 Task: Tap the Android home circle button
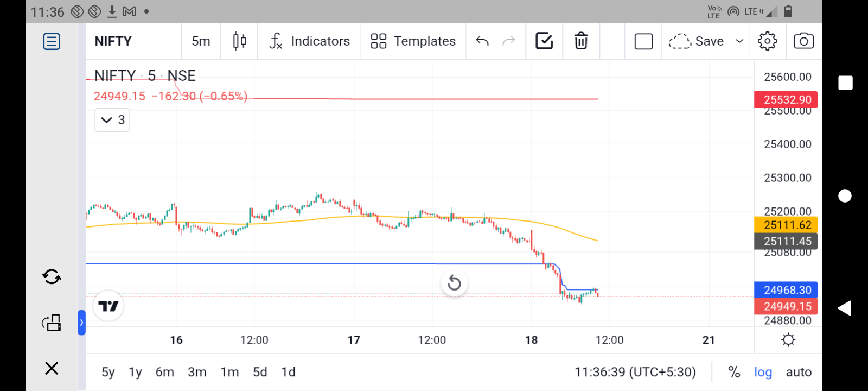(845, 195)
